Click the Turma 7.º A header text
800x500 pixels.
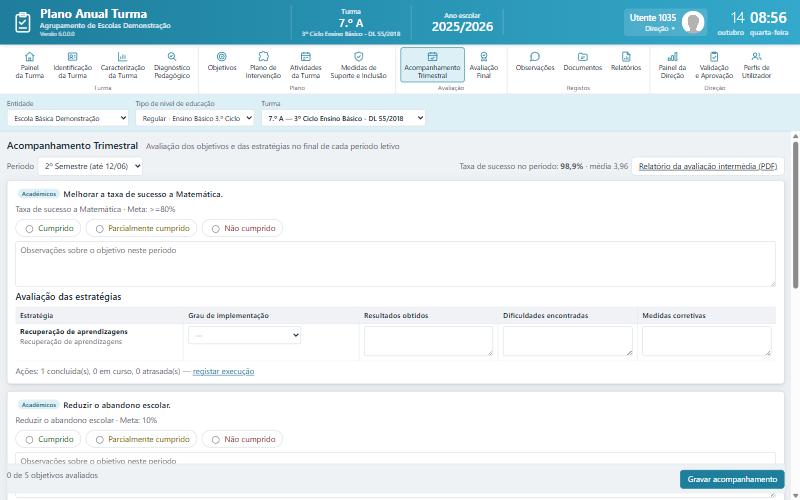tap(351, 23)
